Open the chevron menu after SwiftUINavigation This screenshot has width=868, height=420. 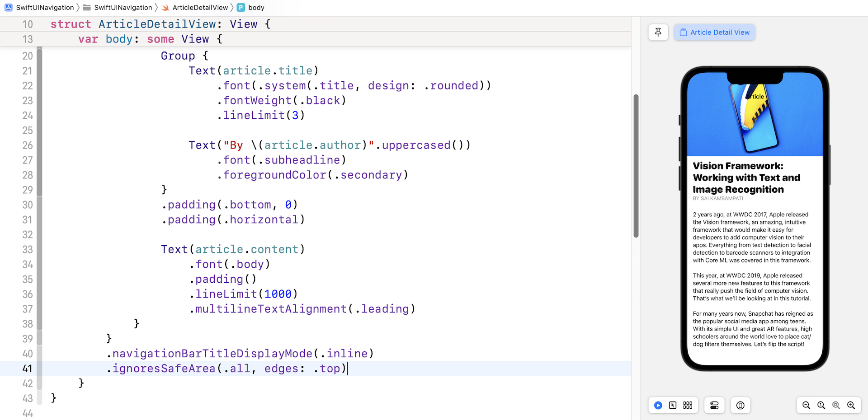point(79,7)
